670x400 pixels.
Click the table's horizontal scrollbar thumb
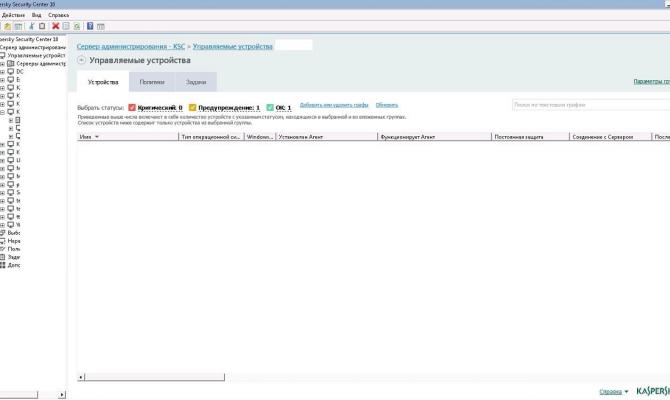point(154,377)
